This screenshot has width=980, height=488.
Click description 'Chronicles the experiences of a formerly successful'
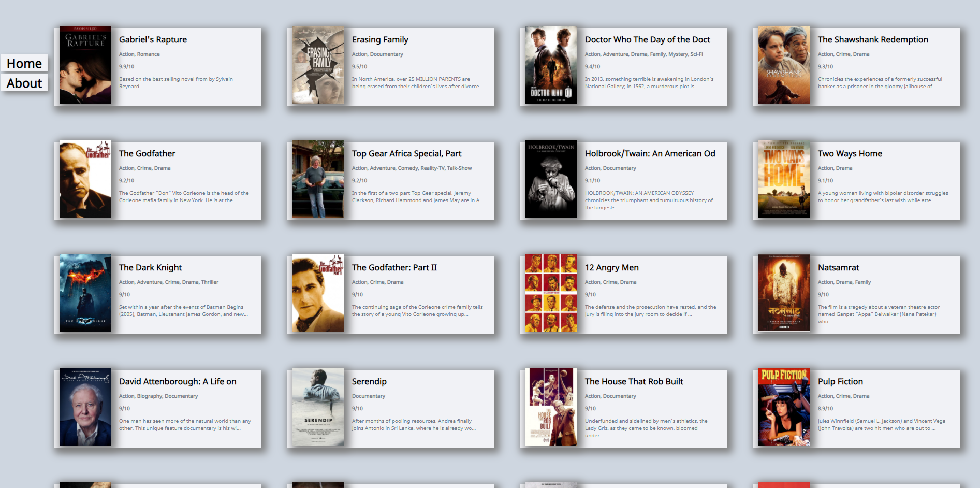click(x=880, y=83)
